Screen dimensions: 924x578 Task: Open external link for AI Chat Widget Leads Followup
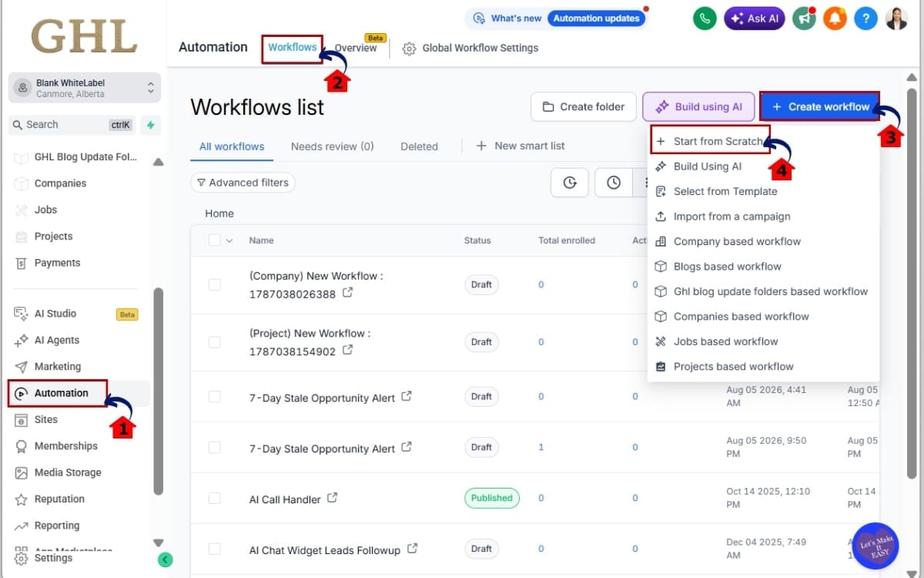click(412, 549)
